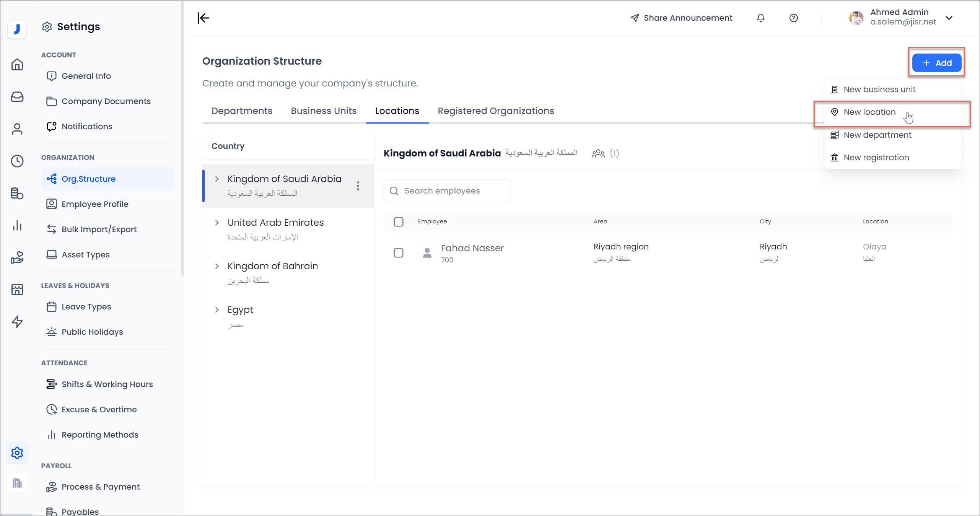Open the help question mark icon

[793, 18]
